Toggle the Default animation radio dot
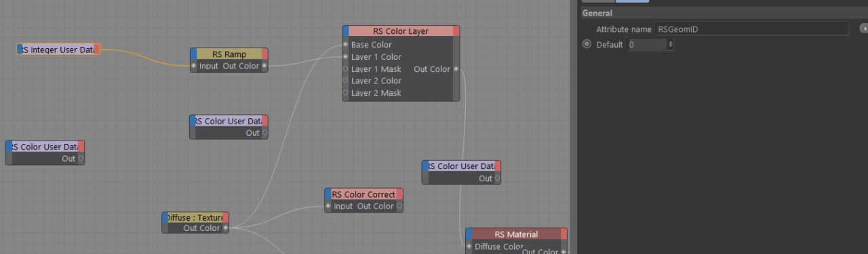The image size is (868, 254). [587, 44]
